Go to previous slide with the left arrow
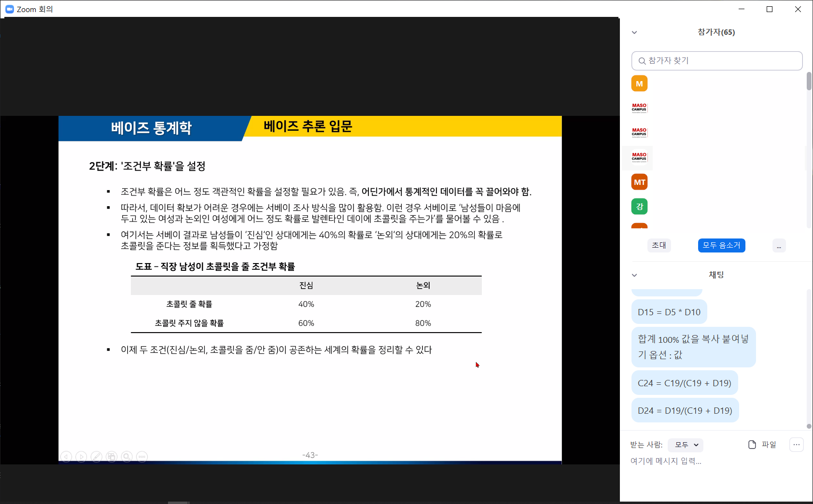 click(x=66, y=457)
